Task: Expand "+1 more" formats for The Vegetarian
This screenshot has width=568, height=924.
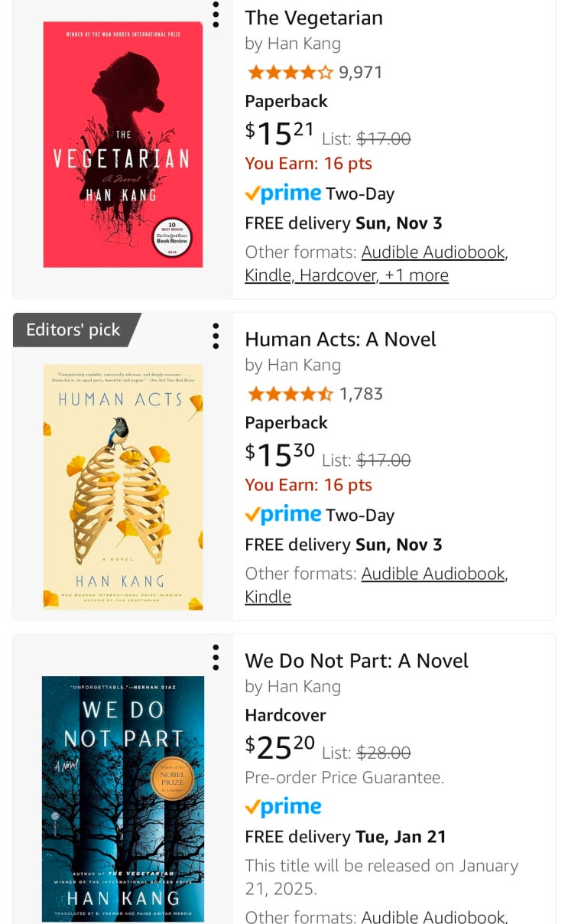Action: click(416, 275)
